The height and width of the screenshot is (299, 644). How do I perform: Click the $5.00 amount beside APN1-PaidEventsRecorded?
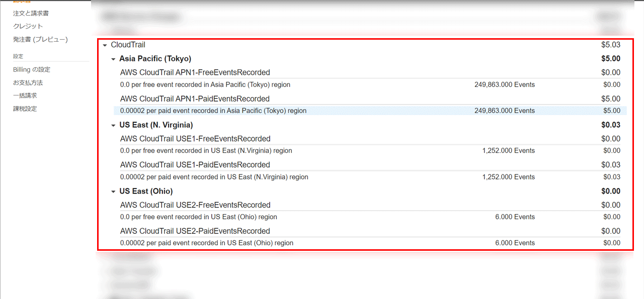(611, 98)
